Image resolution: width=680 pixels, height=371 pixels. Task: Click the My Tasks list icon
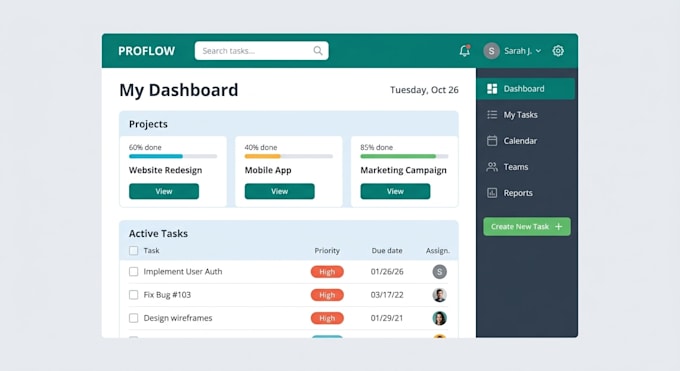point(492,115)
